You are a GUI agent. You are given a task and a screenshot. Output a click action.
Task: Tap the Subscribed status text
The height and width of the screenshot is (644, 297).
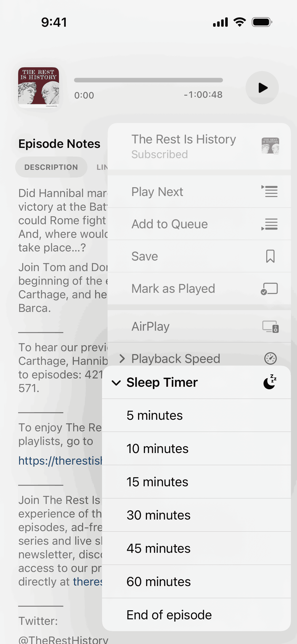click(x=159, y=154)
